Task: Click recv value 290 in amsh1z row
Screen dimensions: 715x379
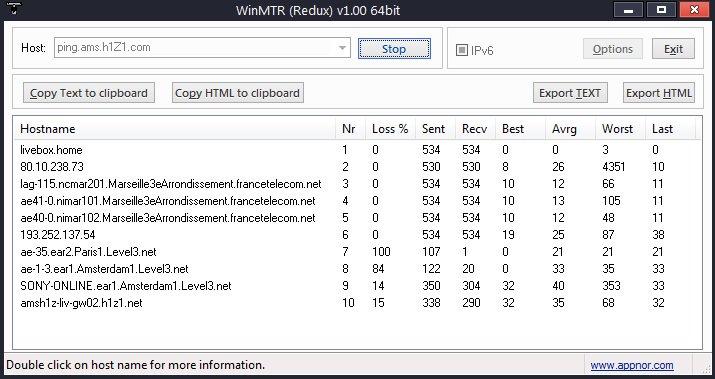Action: point(471,302)
